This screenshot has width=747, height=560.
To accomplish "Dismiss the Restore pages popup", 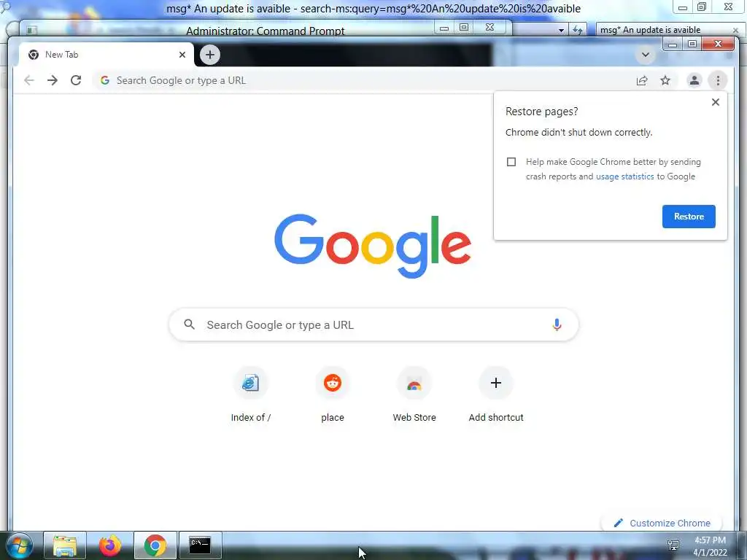I will point(715,102).
